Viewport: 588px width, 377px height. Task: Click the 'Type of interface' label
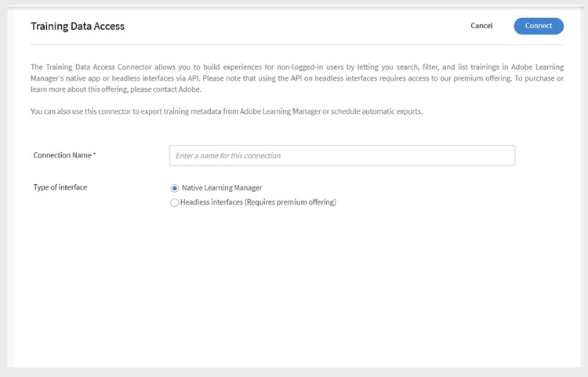click(x=60, y=187)
